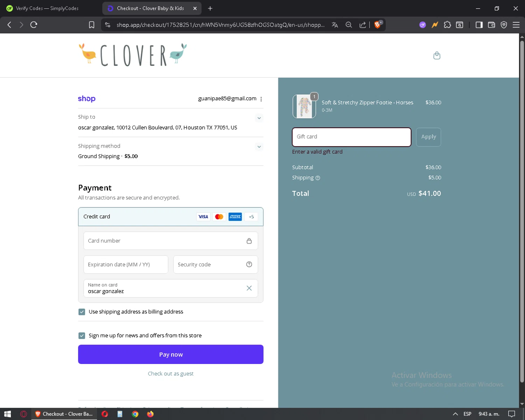The image size is (525, 420).
Task: Open account options menu next to email
Action: (261, 99)
